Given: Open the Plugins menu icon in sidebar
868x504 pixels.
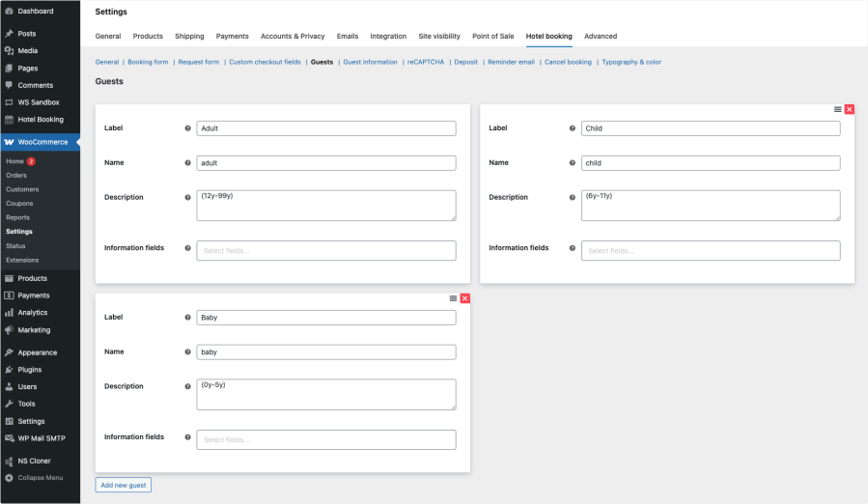Looking at the screenshot, I should click(9, 370).
